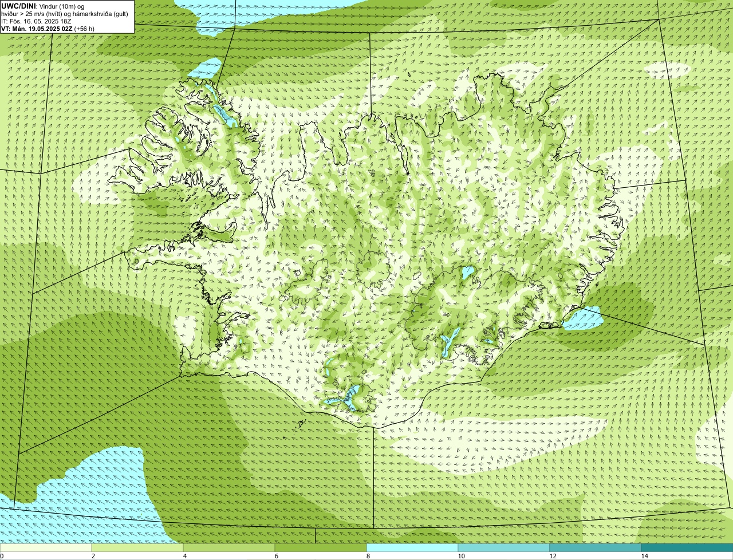Screen dimensions: 733x560
Task: Click the legend tick label 8
Action: click(x=368, y=556)
